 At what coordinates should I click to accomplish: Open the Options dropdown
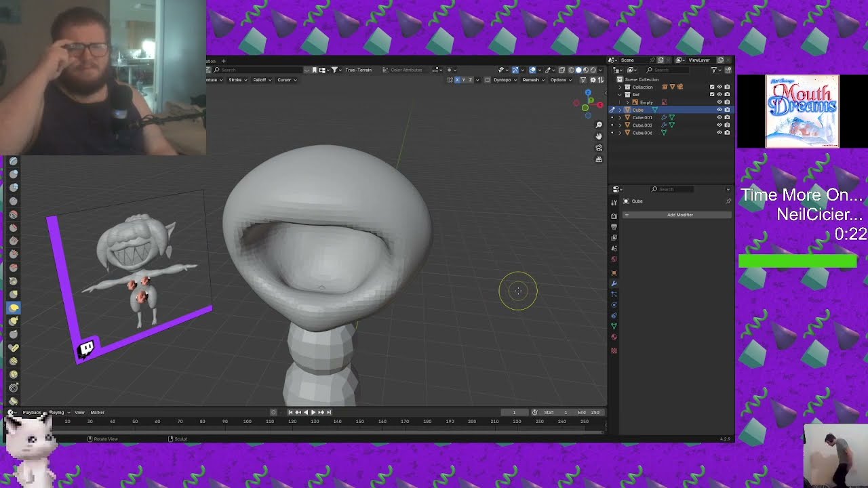pos(561,80)
